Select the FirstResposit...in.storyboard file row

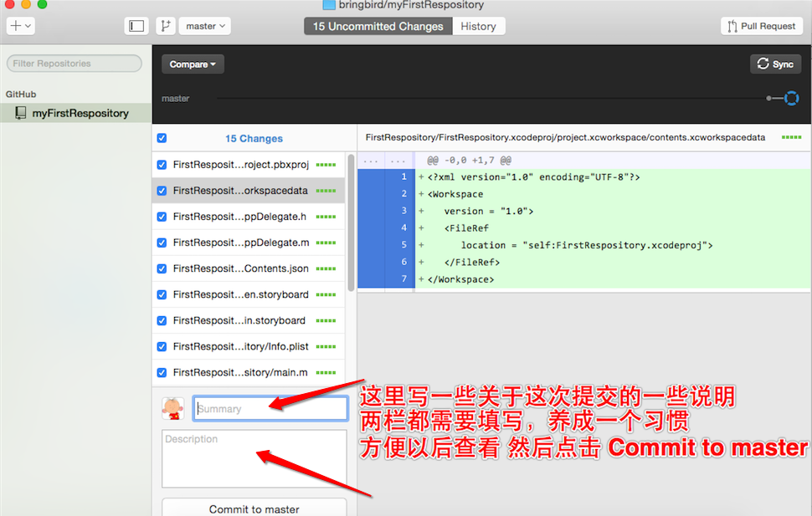(249, 320)
